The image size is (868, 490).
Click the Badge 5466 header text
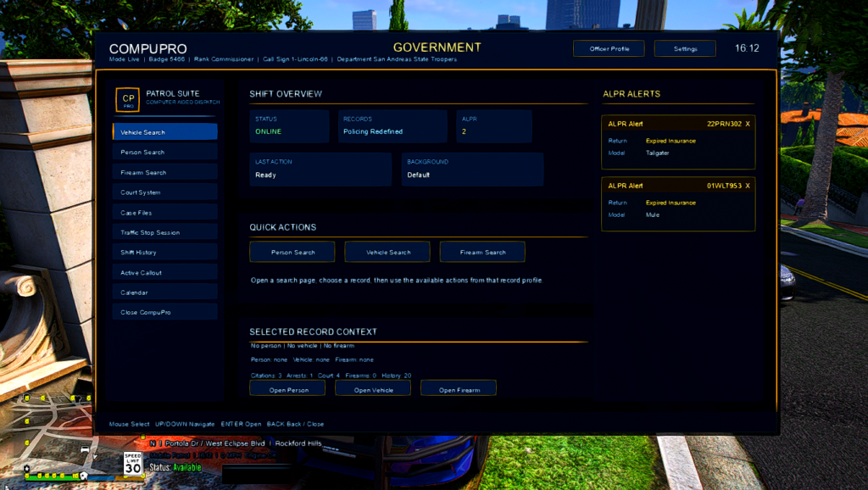167,59
